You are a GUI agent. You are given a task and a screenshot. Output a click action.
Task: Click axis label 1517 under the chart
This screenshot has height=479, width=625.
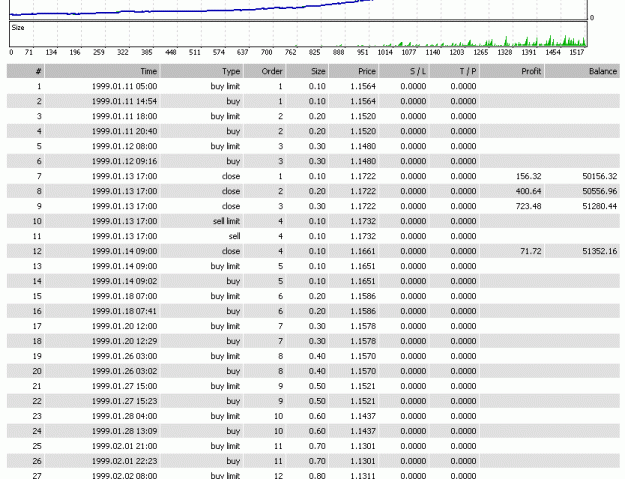pyautogui.click(x=576, y=53)
